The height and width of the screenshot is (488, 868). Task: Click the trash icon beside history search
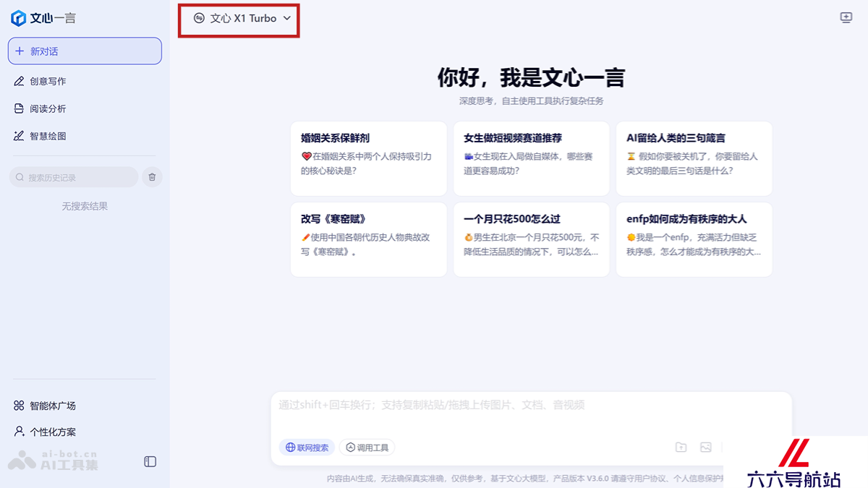click(x=152, y=177)
